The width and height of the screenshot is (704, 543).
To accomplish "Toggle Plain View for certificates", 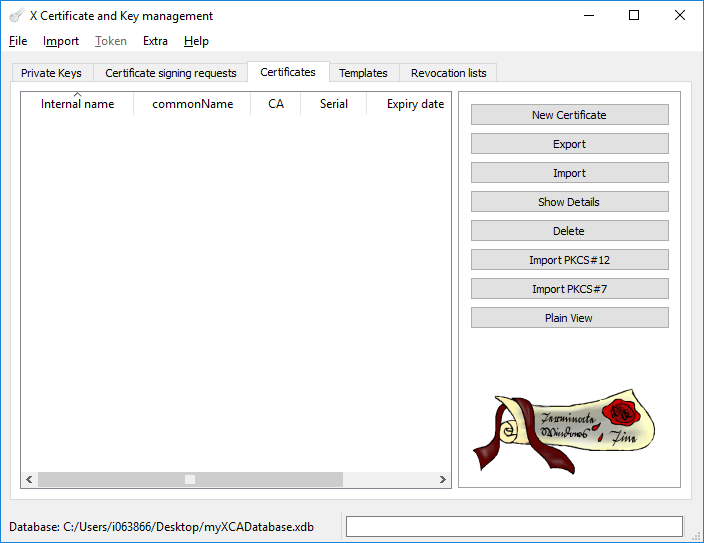I will tap(569, 318).
